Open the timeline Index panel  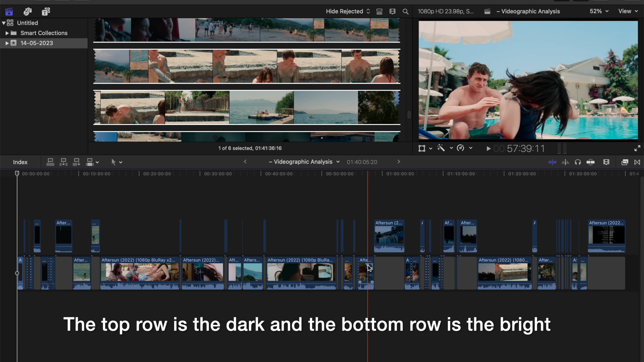coord(20,162)
